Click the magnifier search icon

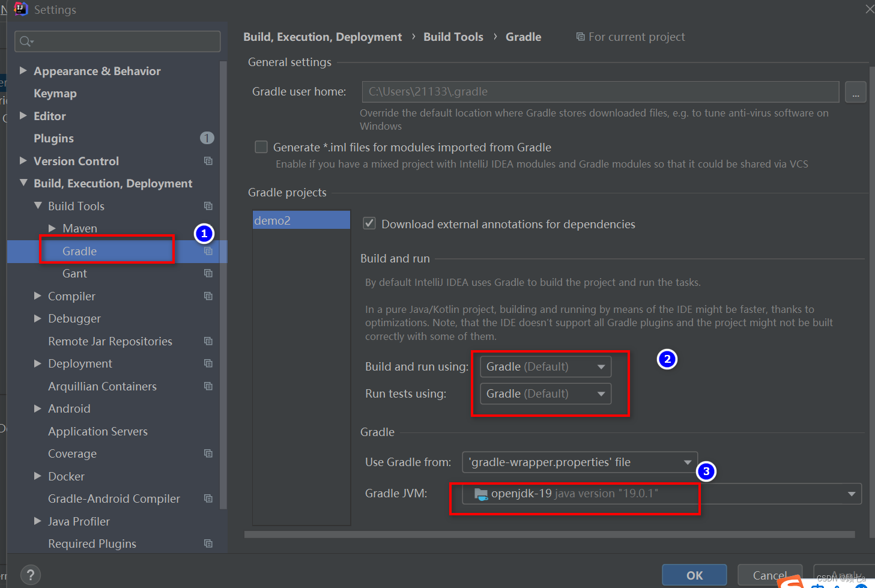[26, 41]
